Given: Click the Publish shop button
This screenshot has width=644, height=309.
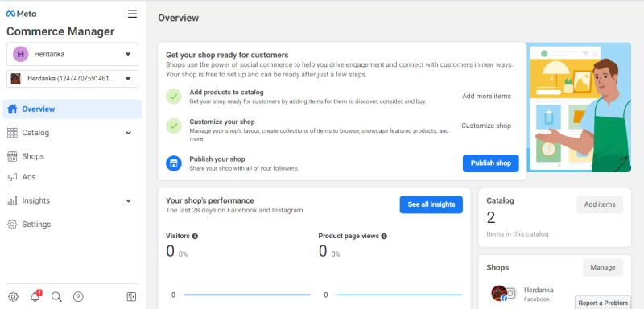Looking at the screenshot, I should (491, 163).
